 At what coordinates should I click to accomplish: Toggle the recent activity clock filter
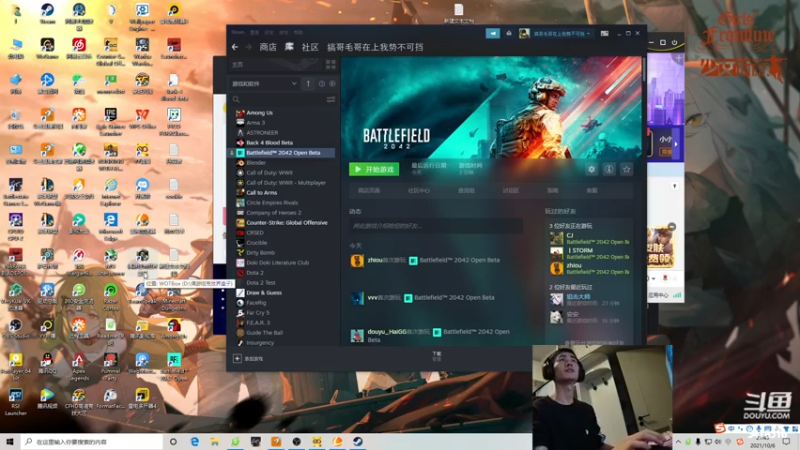[321, 83]
